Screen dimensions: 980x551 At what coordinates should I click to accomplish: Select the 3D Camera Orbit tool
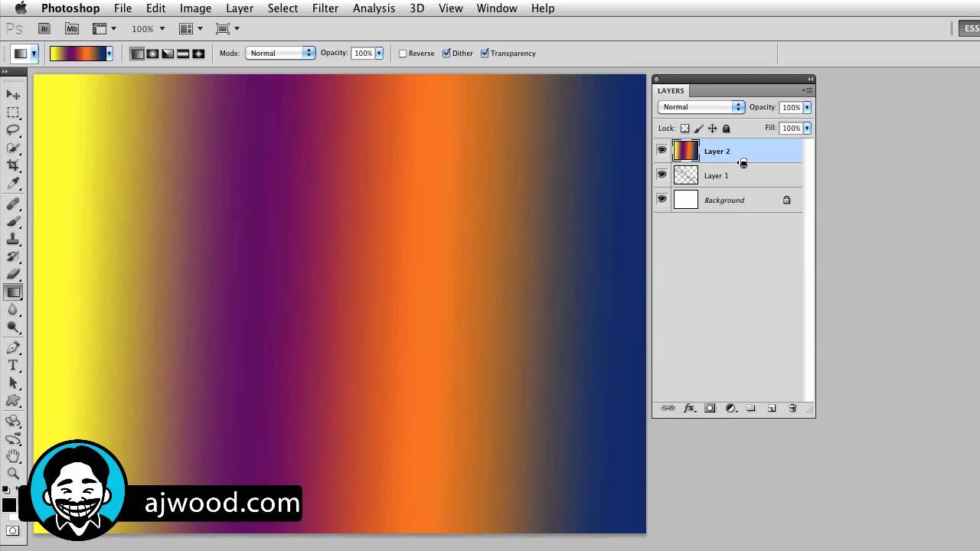[13, 439]
